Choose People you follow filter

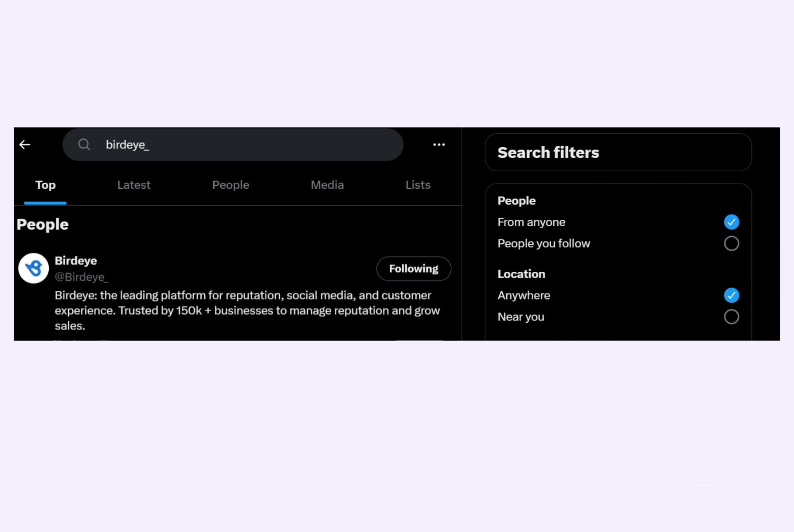[544, 243]
